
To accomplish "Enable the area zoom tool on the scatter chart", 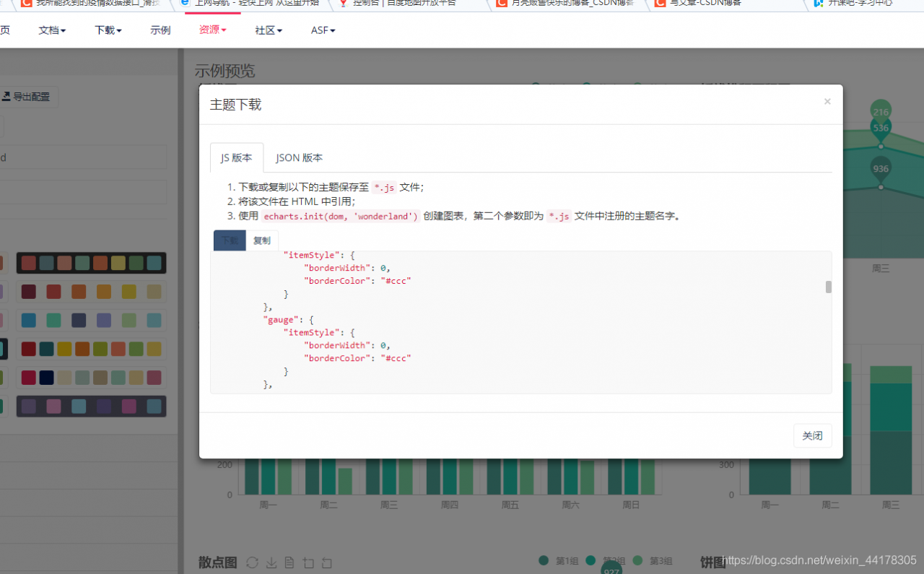I will point(308,562).
